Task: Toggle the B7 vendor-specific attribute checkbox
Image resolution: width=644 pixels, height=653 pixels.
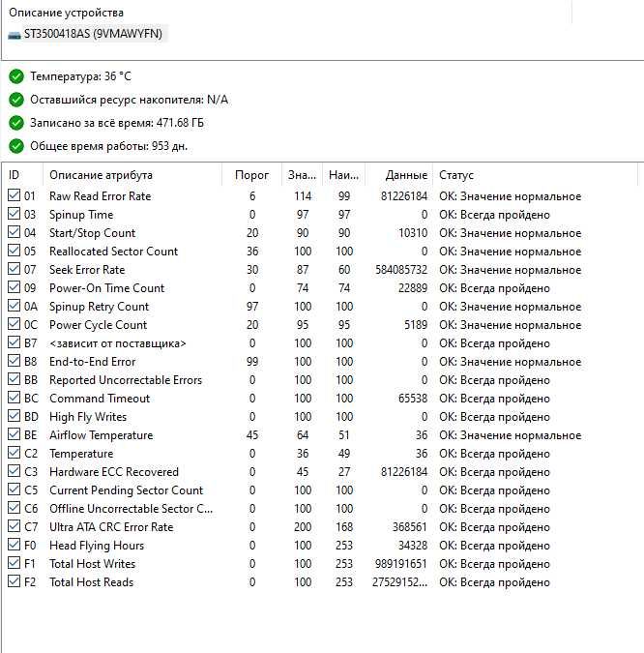Action: [14, 342]
